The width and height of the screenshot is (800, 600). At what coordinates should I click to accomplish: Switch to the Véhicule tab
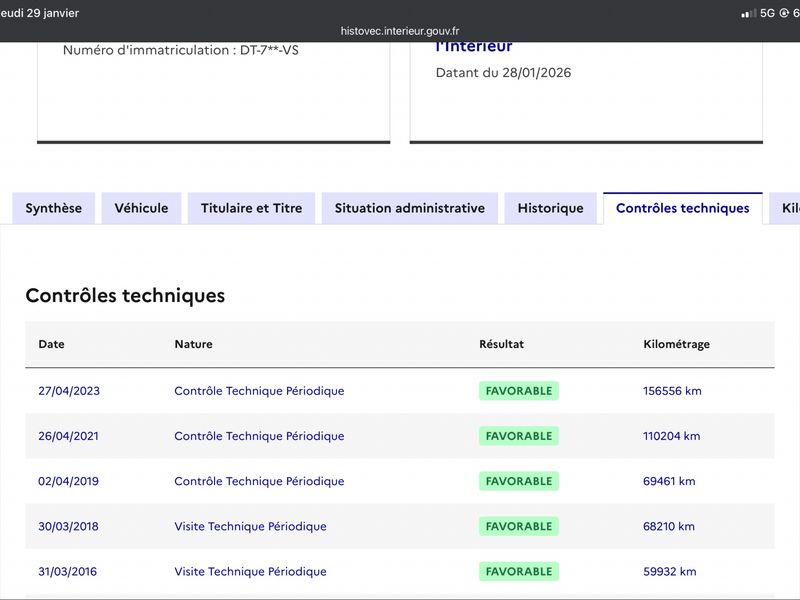141,208
